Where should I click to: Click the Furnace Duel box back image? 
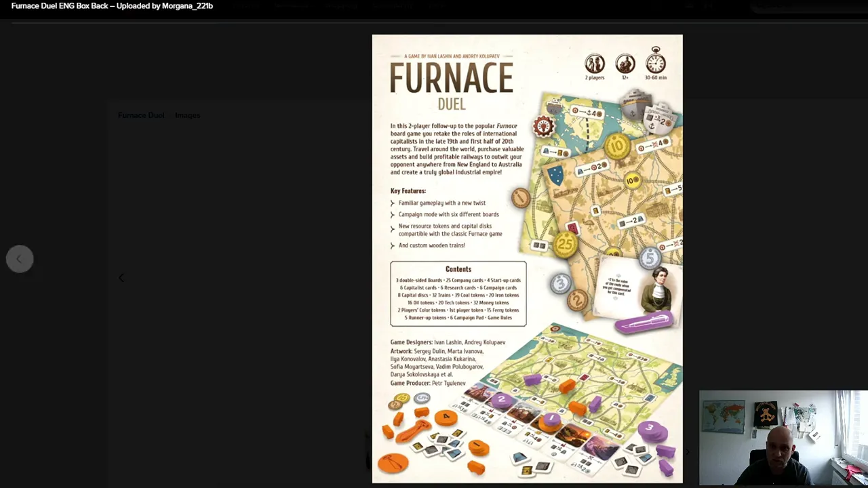coord(527,259)
